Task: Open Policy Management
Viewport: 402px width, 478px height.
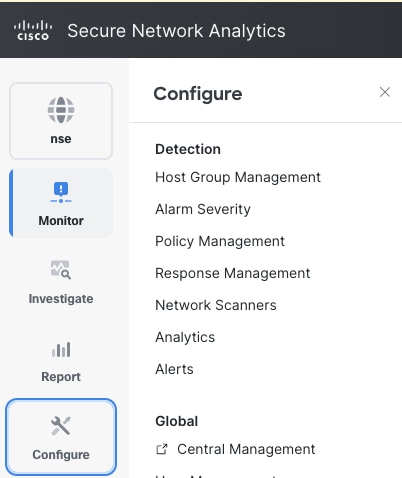Action: pos(220,241)
